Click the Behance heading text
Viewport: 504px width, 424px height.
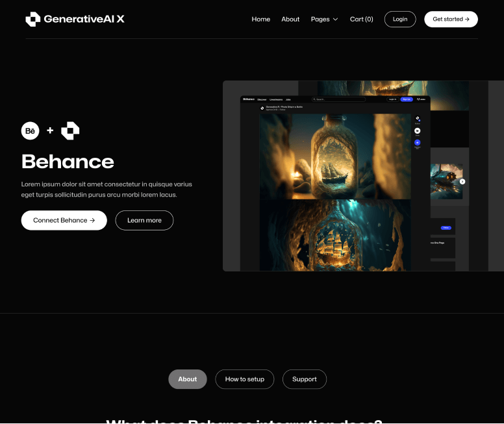[x=68, y=162]
